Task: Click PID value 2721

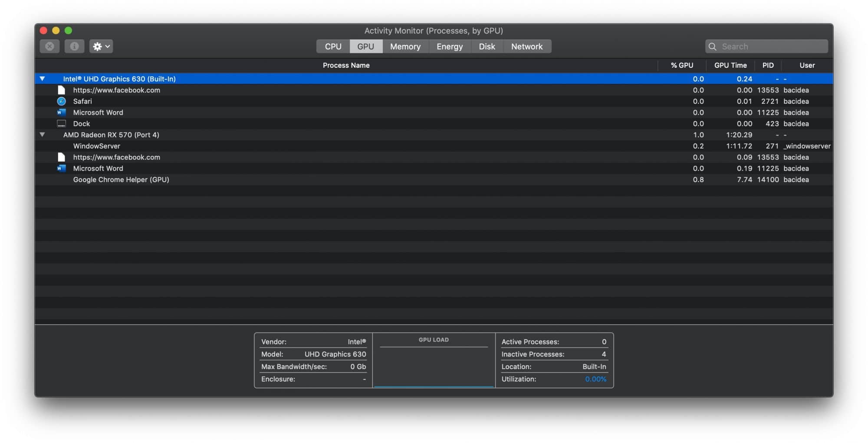Action: (x=770, y=101)
